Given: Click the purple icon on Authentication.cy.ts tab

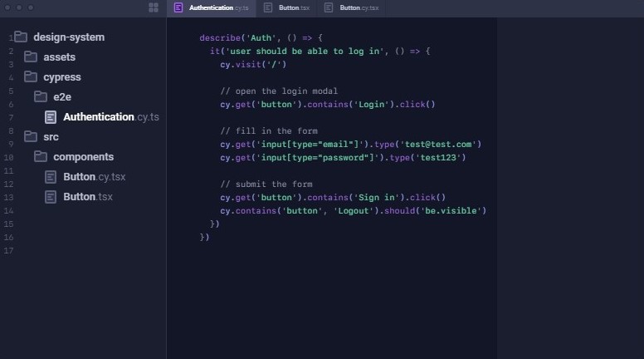Looking at the screenshot, I should point(178,7).
